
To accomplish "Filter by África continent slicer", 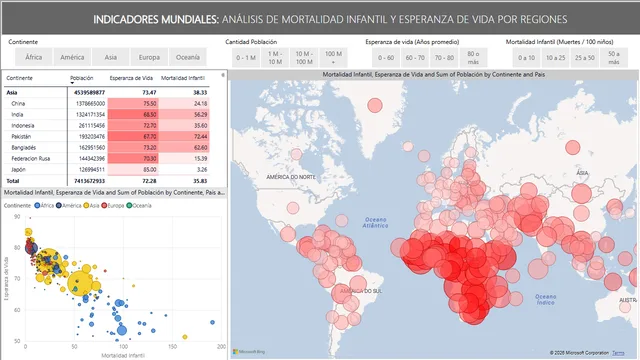I will click(34, 57).
